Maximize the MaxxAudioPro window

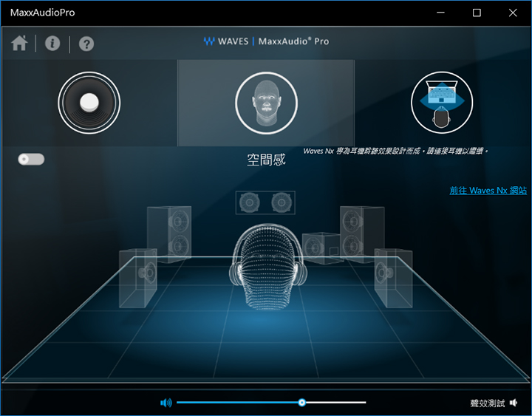[x=477, y=13]
